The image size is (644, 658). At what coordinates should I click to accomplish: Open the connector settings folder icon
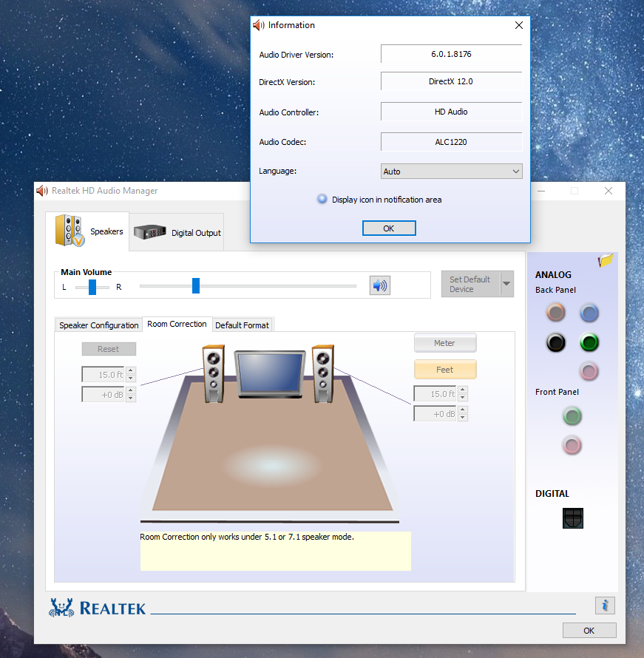606,260
